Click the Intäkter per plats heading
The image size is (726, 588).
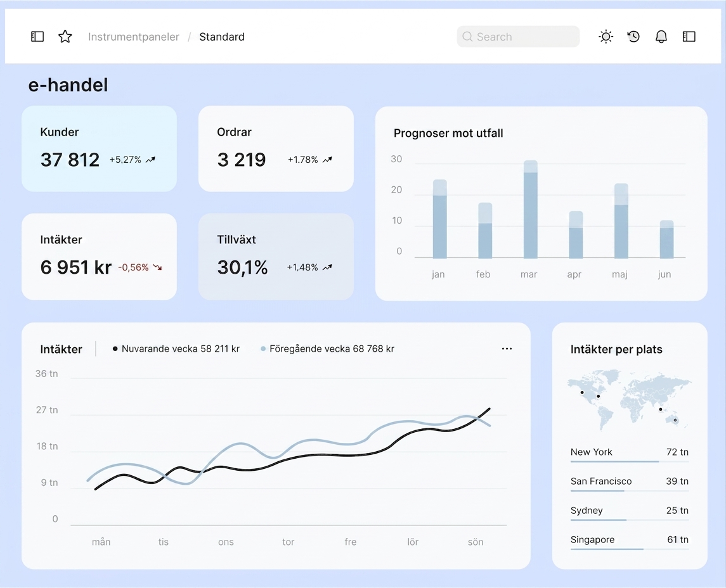tap(616, 349)
